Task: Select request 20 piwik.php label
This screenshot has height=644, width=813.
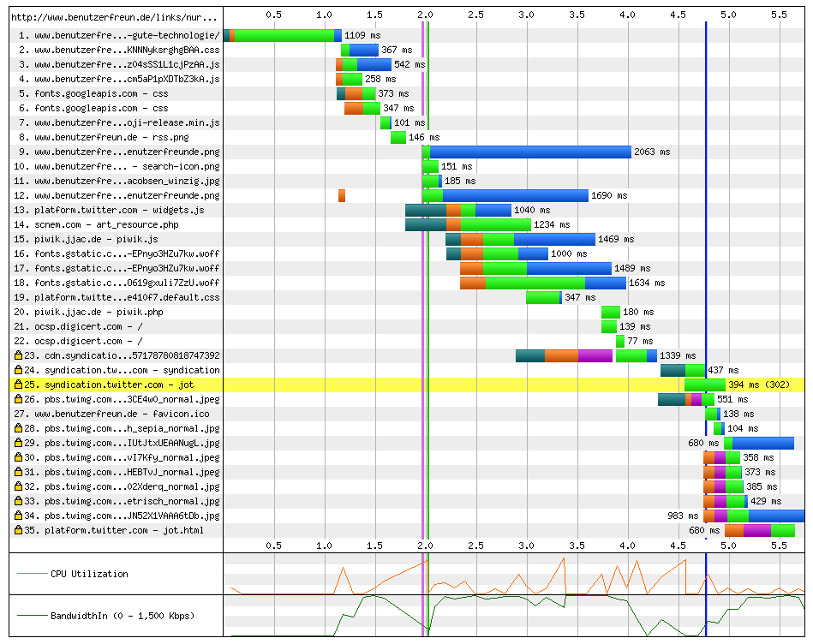Action: pyautogui.click(x=88, y=312)
